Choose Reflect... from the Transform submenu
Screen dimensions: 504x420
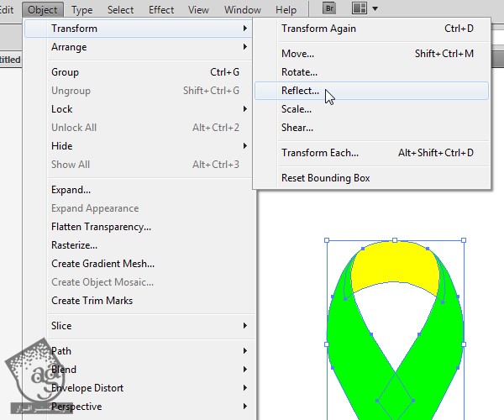click(x=300, y=91)
